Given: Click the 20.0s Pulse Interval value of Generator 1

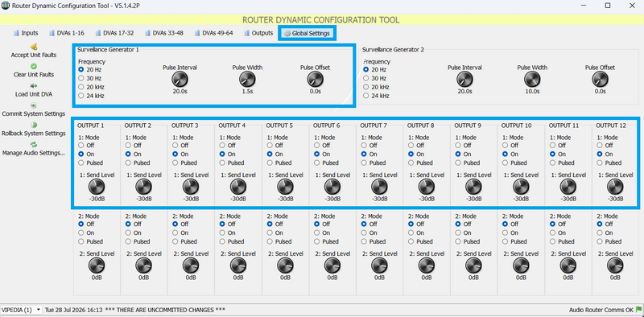Looking at the screenshot, I should (x=180, y=91).
